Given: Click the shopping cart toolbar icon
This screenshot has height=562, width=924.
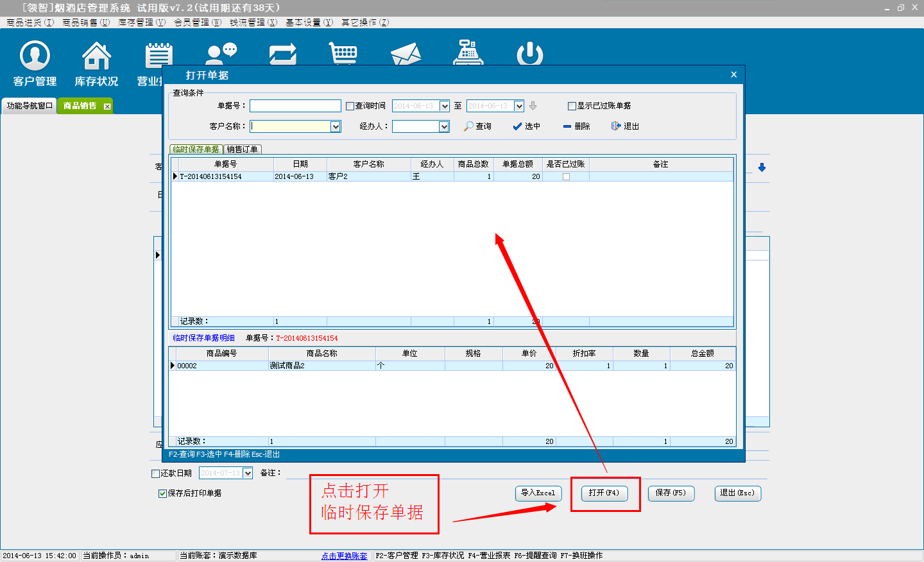Looking at the screenshot, I should click(343, 53).
